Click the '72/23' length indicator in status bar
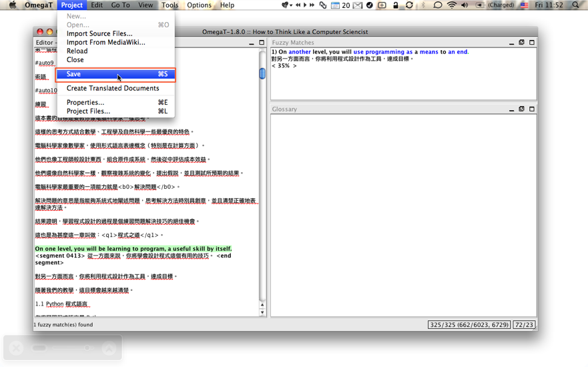Screen dimensions: 588x367 point(524,325)
